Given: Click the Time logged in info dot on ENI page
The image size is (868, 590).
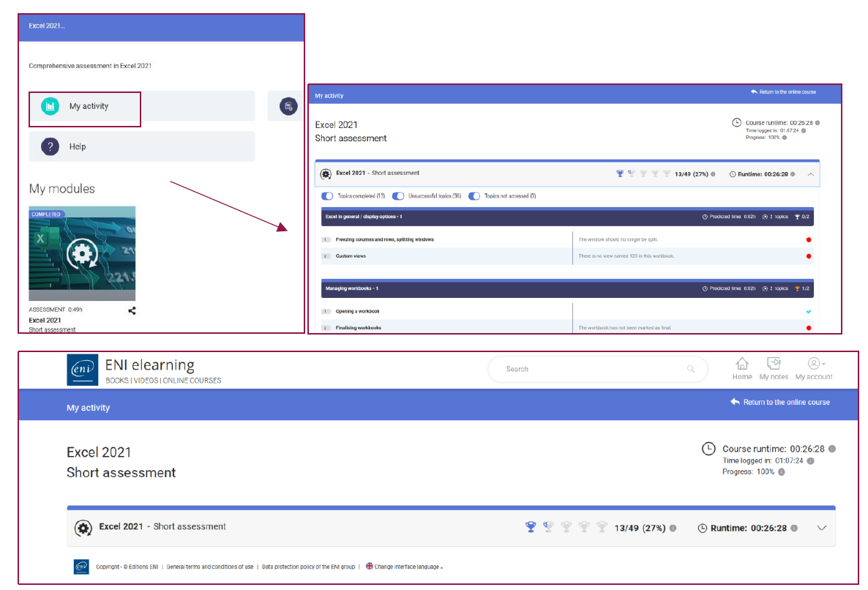Looking at the screenshot, I should 810,460.
